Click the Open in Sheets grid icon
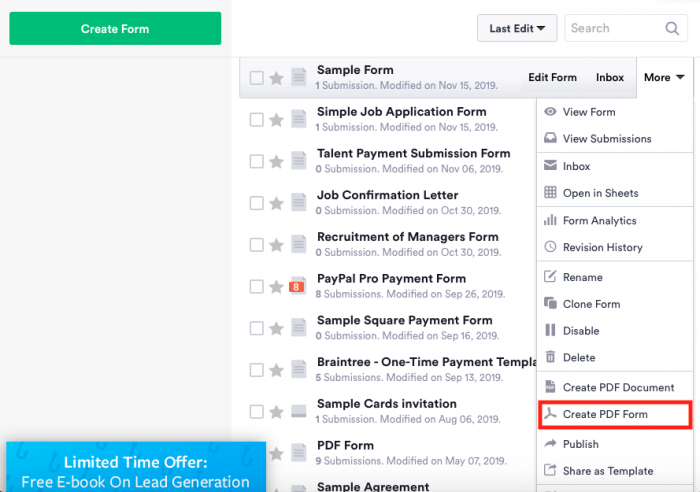The width and height of the screenshot is (700, 492). (x=550, y=193)
